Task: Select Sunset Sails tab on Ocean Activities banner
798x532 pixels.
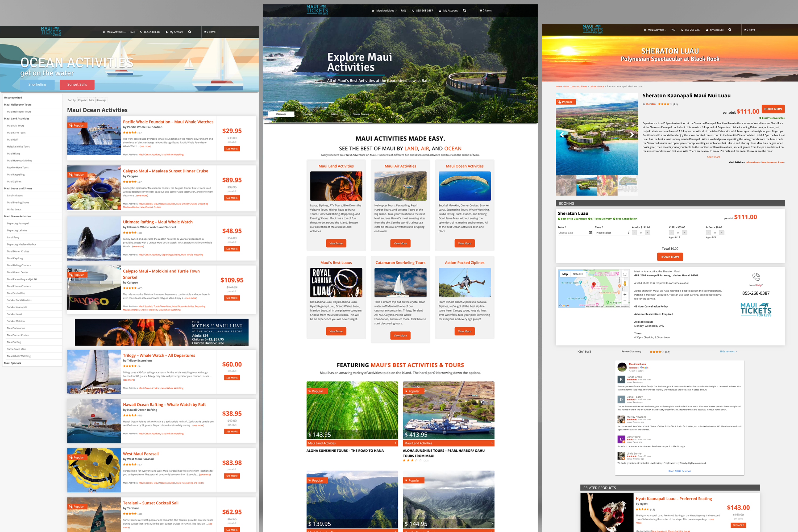Action: (77, 85)
